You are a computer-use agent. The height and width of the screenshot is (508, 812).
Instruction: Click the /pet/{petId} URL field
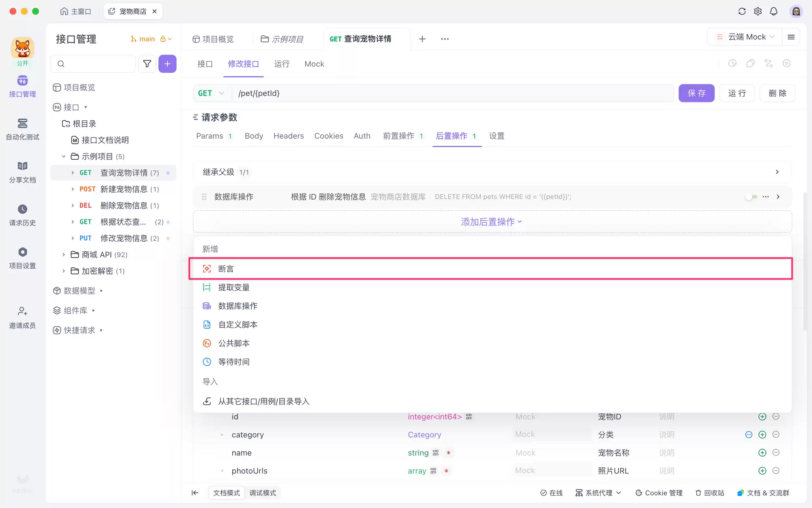point(453,93)
